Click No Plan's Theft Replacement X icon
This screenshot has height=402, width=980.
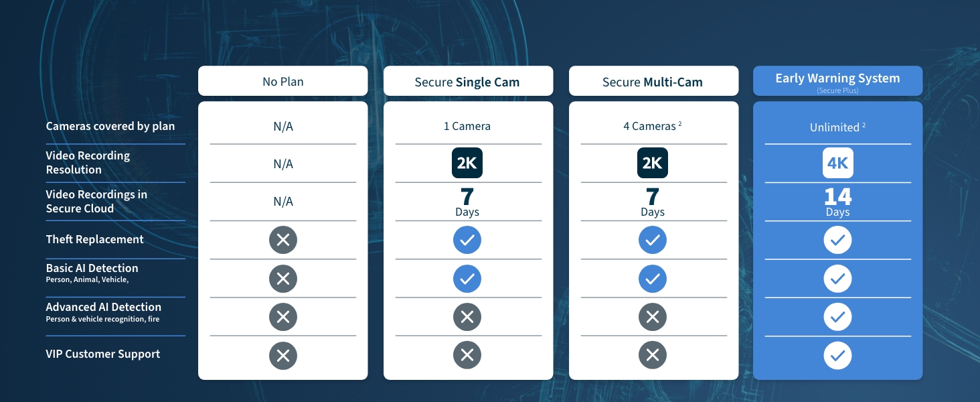coord(282,240)
